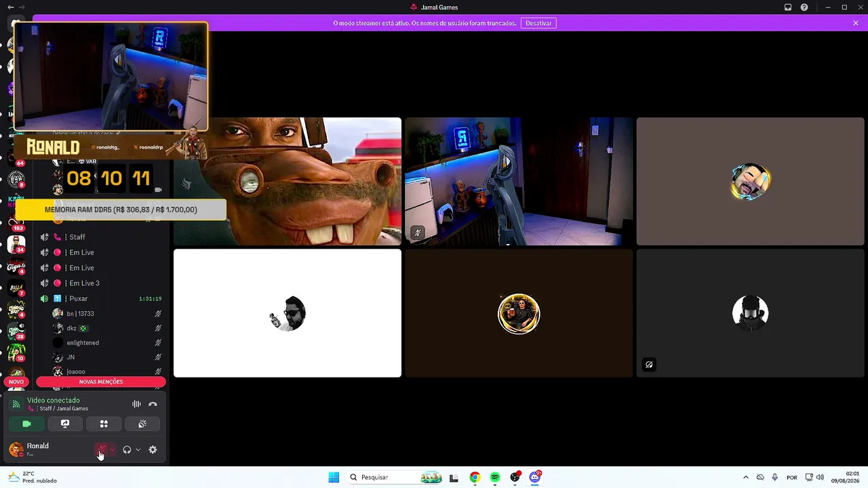
Task: Deafen audio with the headphones button
Action: pyautogui.click(x=127, y=449)
